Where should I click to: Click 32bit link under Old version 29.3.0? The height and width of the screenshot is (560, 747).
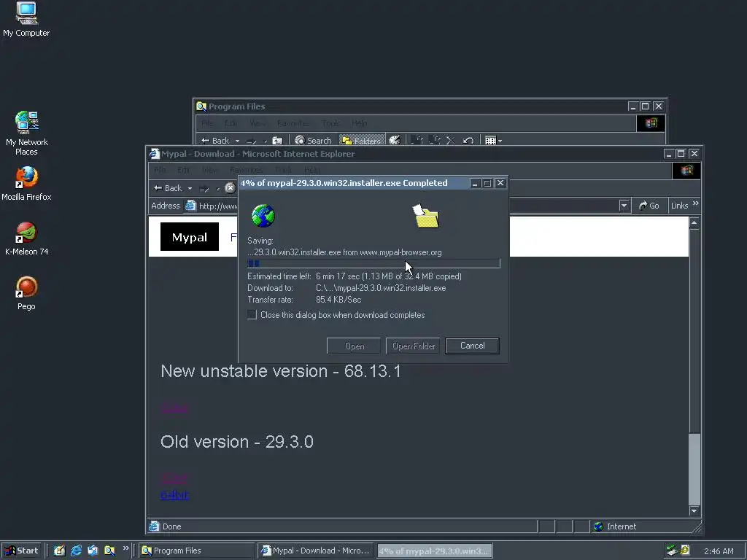click(x=174, y=478)
